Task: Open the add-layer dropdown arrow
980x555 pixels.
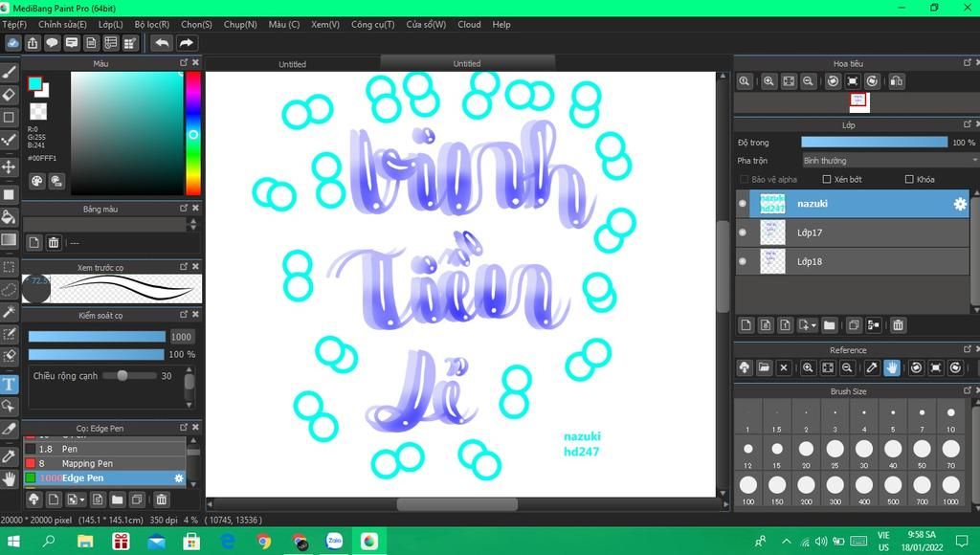Action: (x=813, y=325)
